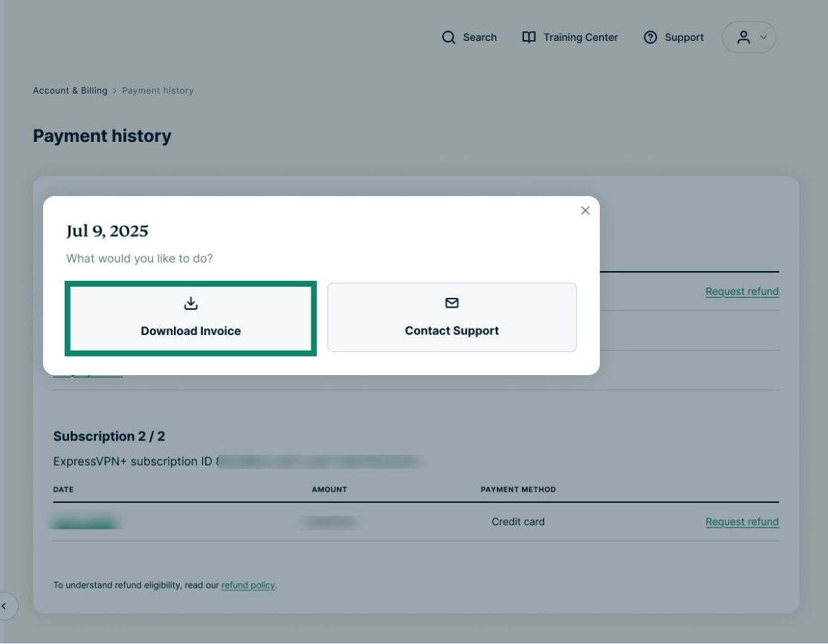
Task: Click the download arrow icon in dialog
Action: [190, 303]
